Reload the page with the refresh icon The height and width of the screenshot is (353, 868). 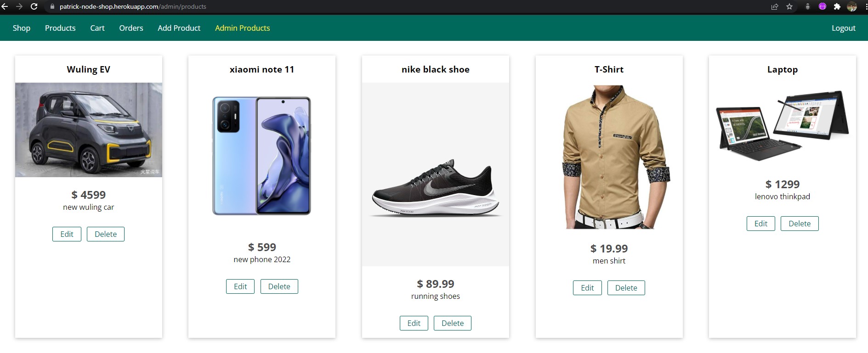[34, 6]
